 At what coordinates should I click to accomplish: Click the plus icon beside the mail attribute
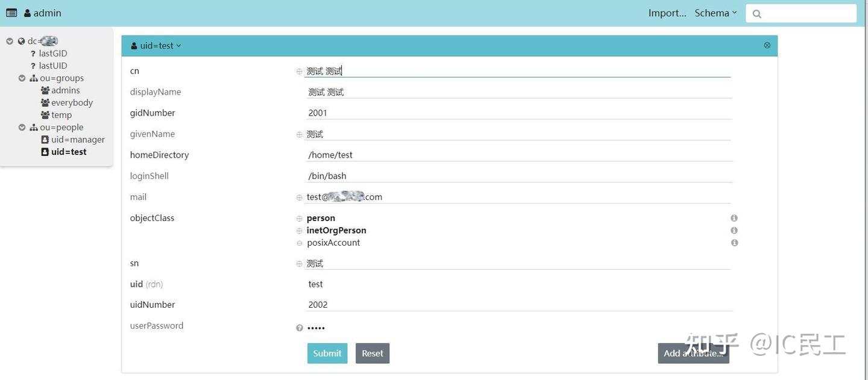click(298, 196)
